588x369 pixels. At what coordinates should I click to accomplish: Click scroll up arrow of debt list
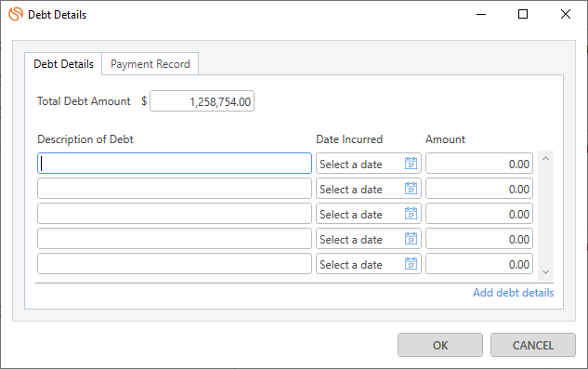(545, 158)
